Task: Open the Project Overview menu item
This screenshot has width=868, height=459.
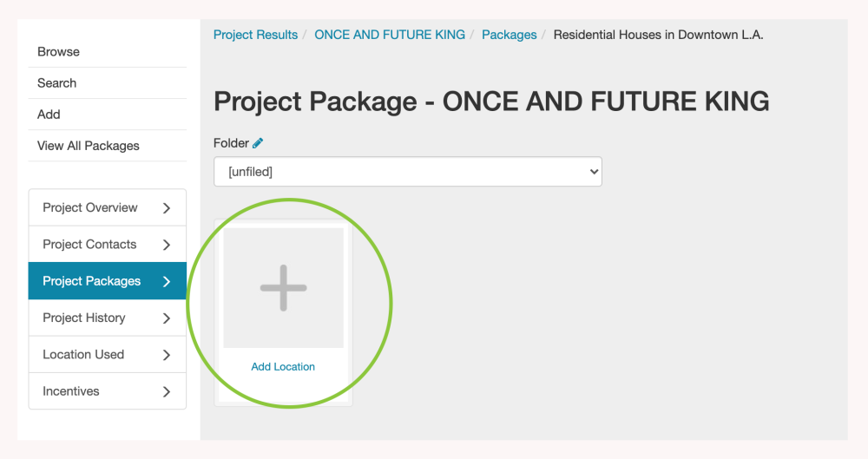Action: pos(90,208)
